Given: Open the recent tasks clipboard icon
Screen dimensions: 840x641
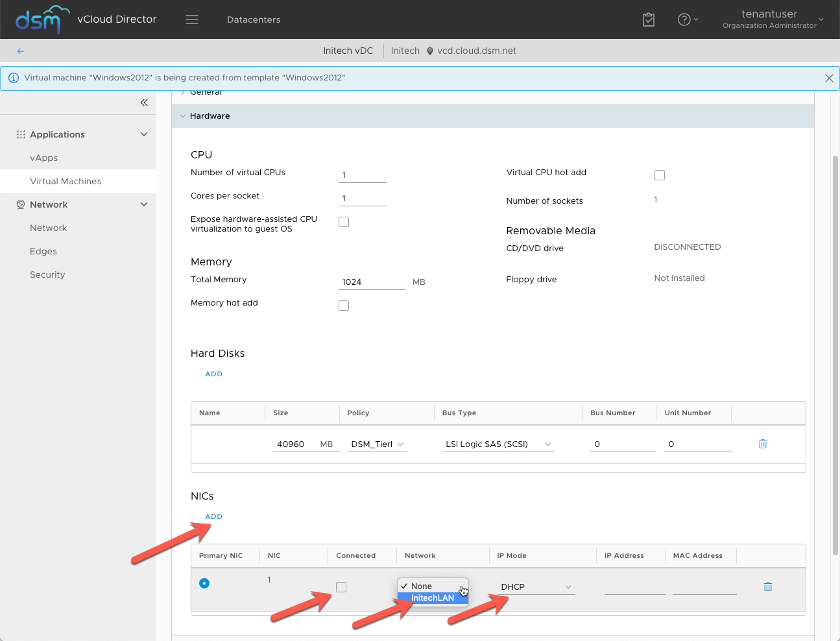Looking at the screenshot, I should [x=649, y=19].
